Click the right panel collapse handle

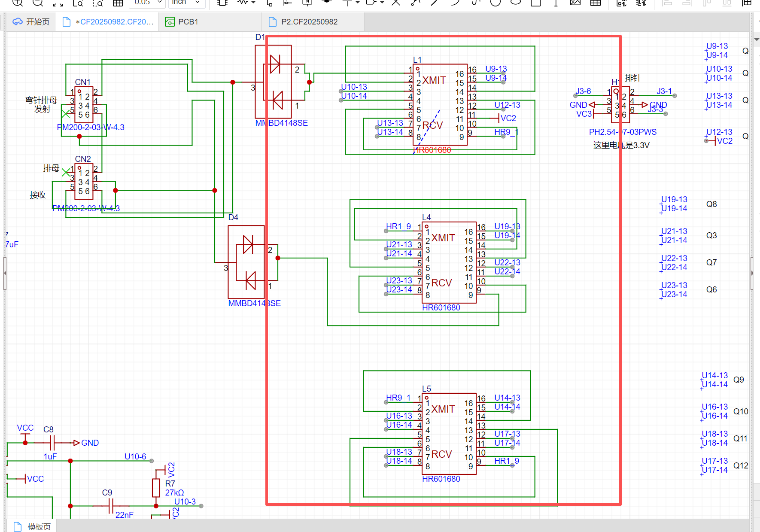(x=752, y=273)
